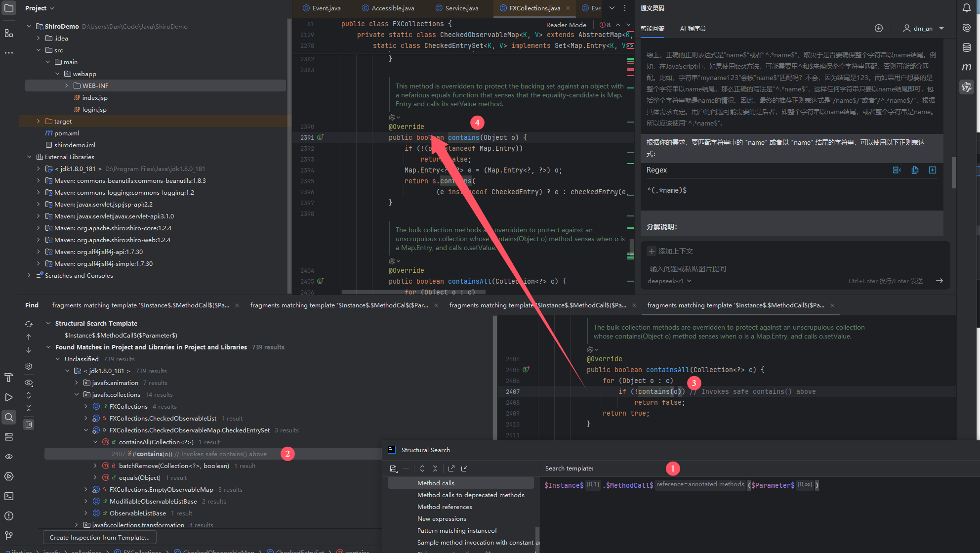Viewport: 980px width, 553px height.
Task: Open the Project view dropdown
Action: (40, 8)
